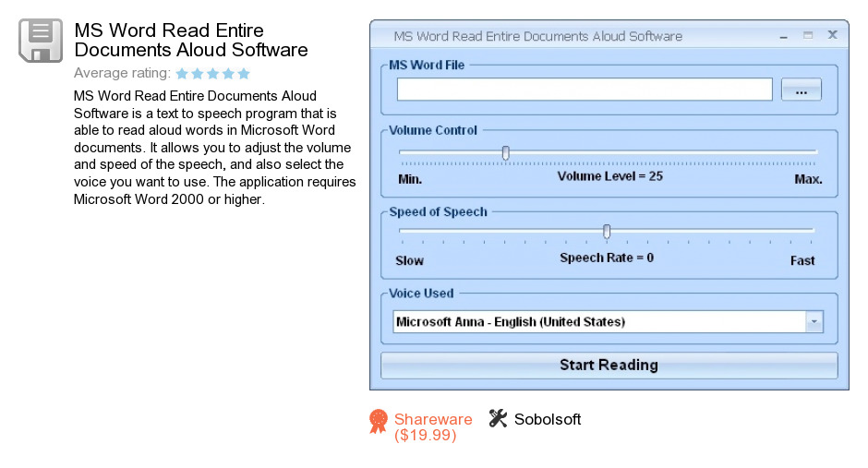Click the 'Slow' speed label
This screenshot has width=868, height=468.
pos(409,260)
